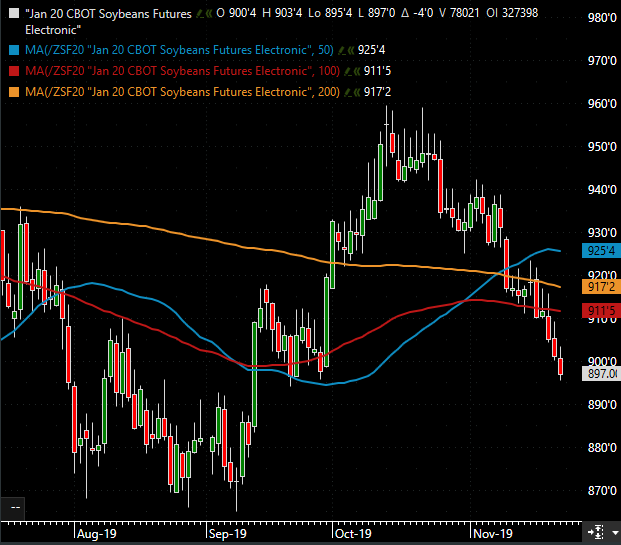Click the 'Sep-19' time axis label
The width and height of the screenshot is (621, 545).
(x=228, y=534)
